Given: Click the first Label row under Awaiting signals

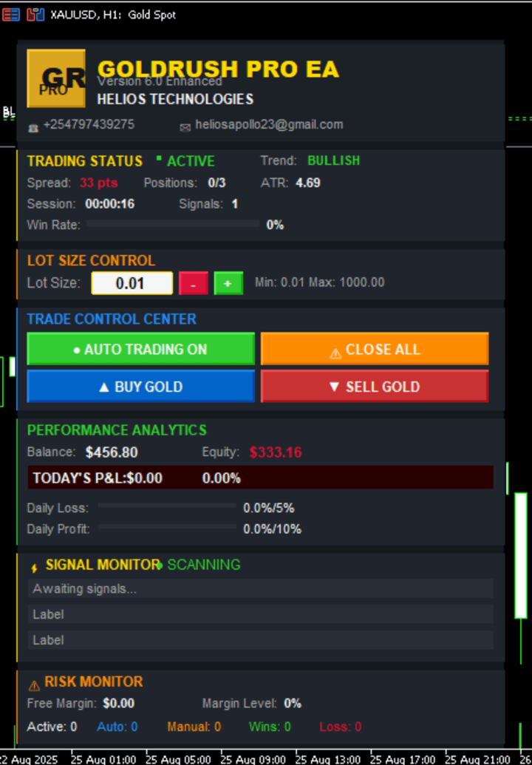Looking at the screenshot, I should 260,614.
